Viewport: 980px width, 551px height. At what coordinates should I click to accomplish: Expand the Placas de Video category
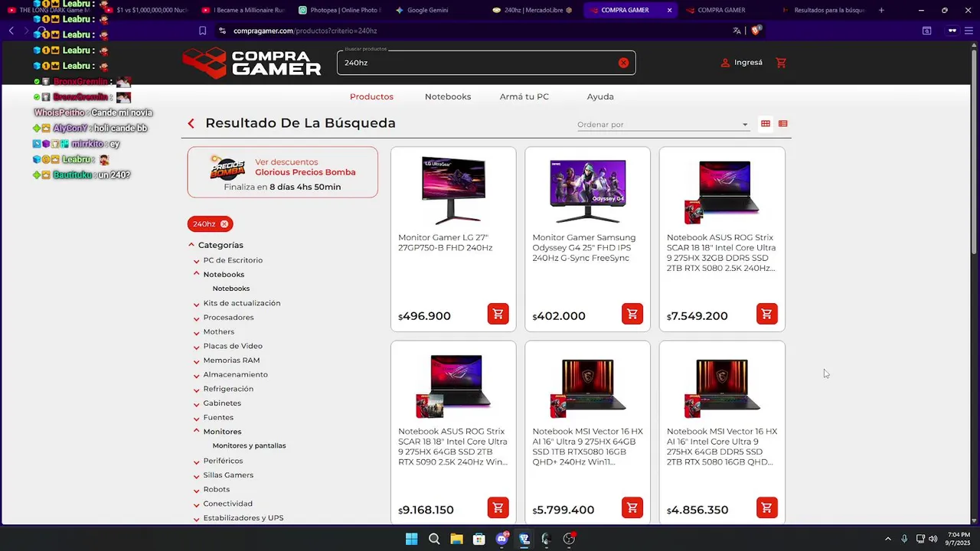[x=197, y=347]
